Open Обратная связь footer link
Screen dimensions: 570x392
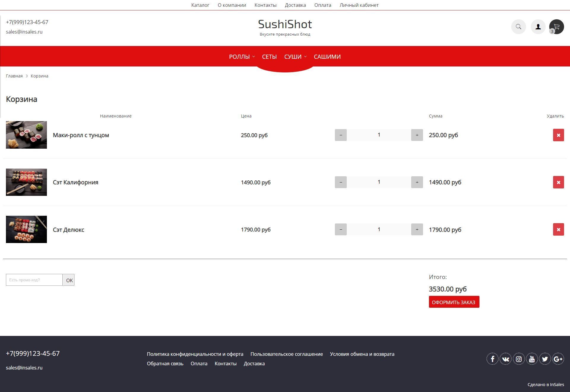165,364
